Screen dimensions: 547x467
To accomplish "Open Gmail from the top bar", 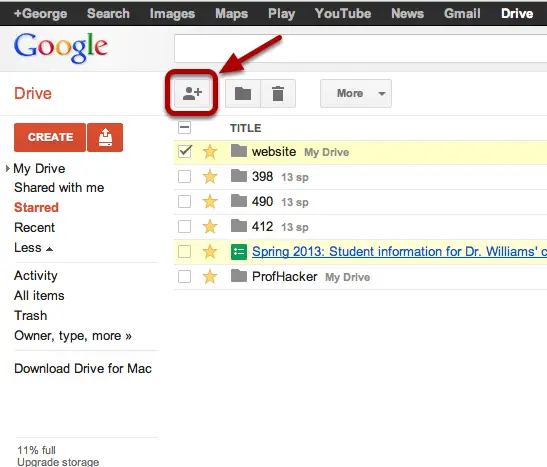I will (x=462, y=14).
